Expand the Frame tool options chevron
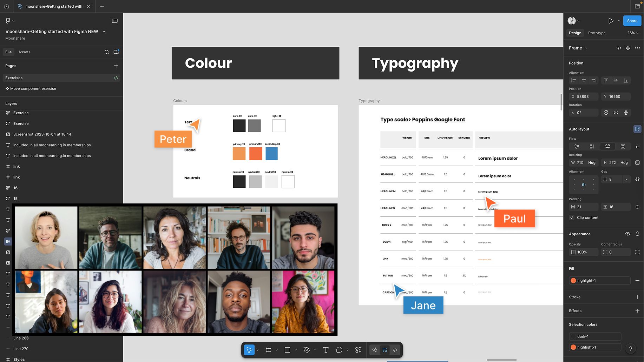644x362 pixels. 277,350
